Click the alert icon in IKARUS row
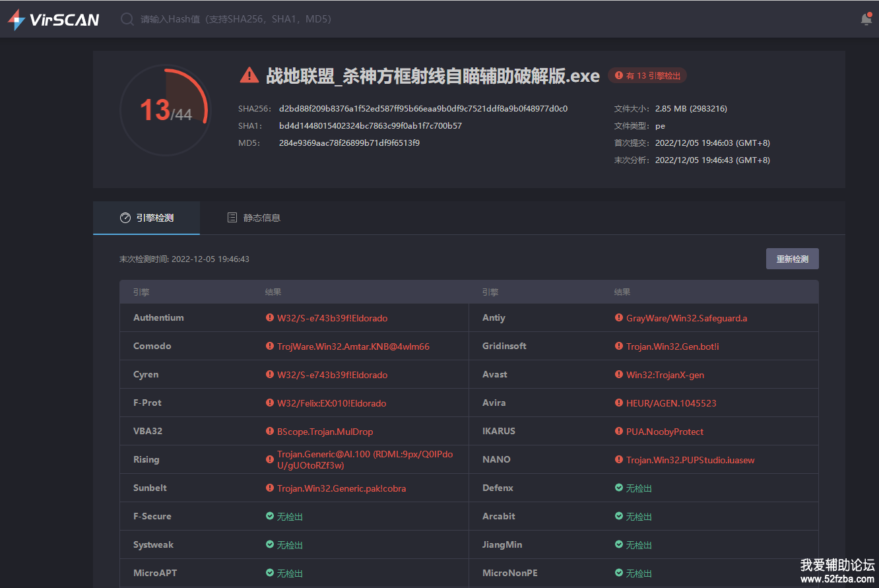Viewport: 879px width, 588px height. 619,431
